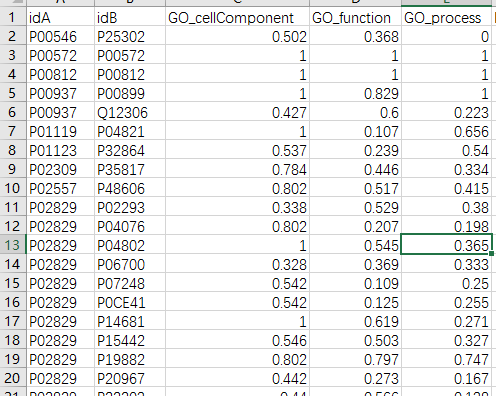Click the 0.502 value cell
Image resolution: width=496 pixels, height=396 pixels.
(x=237, y=36)
